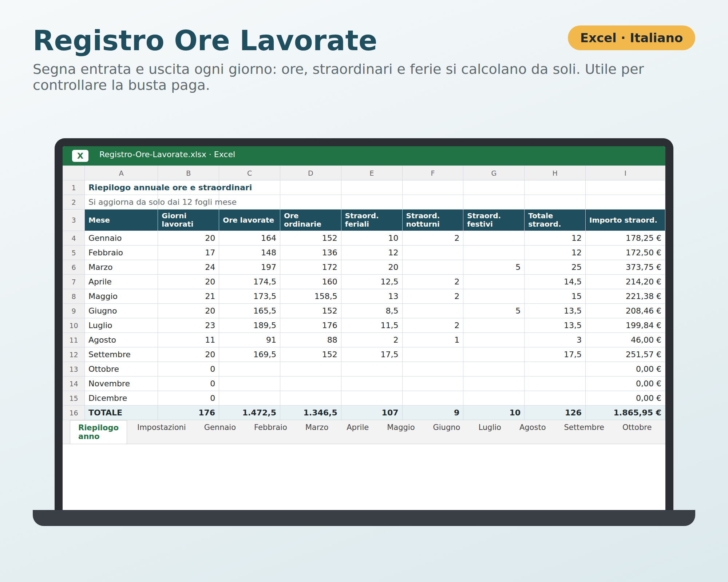Select column D header
Image resolution: width=728 pixels, height=582 pixels.
click(310, 173)
